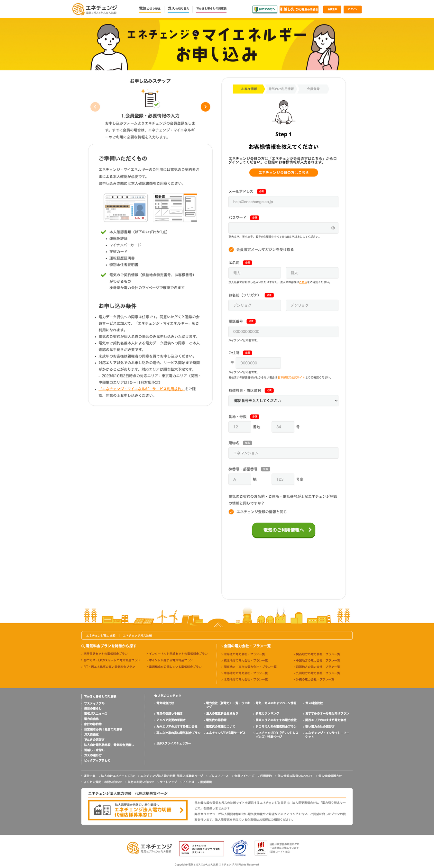Toggle password visibility eye icon
This screenshot has height=868, width=434.
333,228
